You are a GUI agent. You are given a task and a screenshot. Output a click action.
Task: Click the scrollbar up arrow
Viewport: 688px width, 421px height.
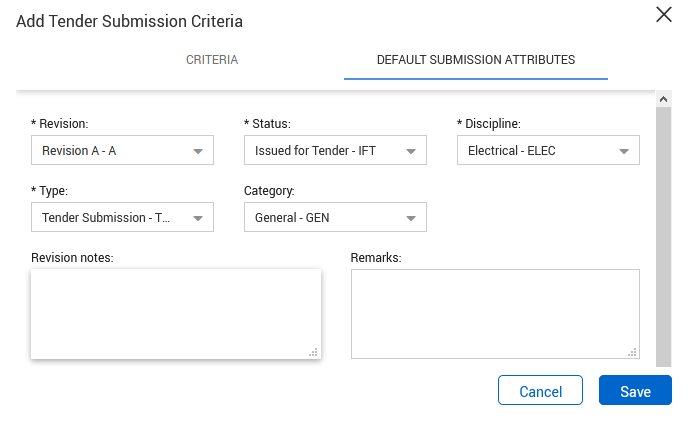[662, 99]
